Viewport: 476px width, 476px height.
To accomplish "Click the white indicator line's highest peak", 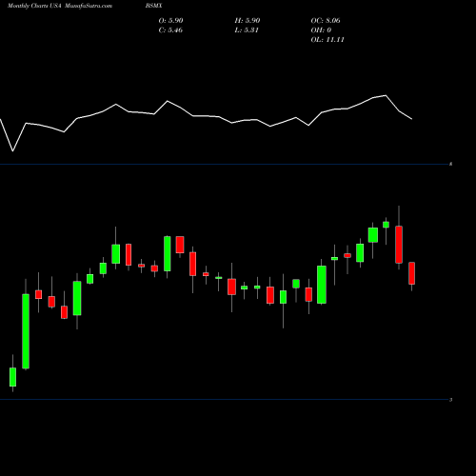I will tap(386, 95).
